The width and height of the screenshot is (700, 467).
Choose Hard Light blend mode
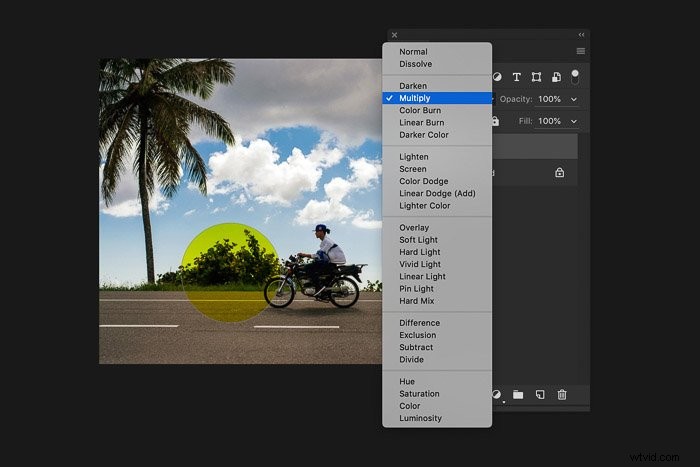click(x=437, y=252)
